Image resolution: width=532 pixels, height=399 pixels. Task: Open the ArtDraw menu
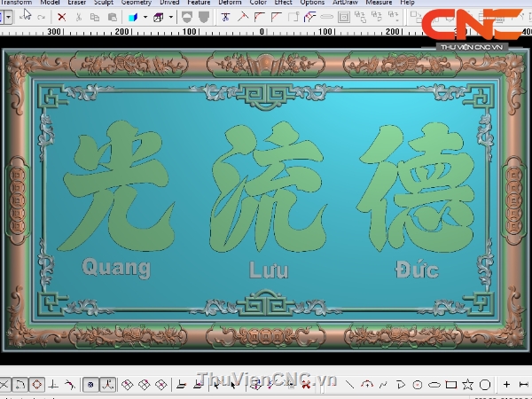pyautogui.click(x=345, y=3)
